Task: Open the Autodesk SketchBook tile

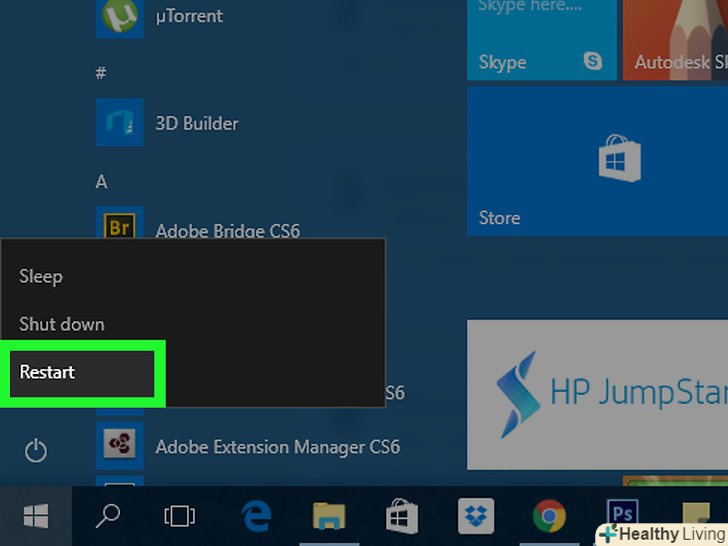Action: click(676, 40)
